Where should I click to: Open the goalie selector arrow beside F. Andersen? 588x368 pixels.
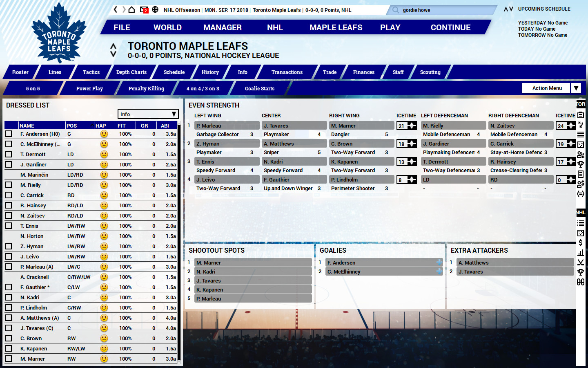click(x=439, y=262)
